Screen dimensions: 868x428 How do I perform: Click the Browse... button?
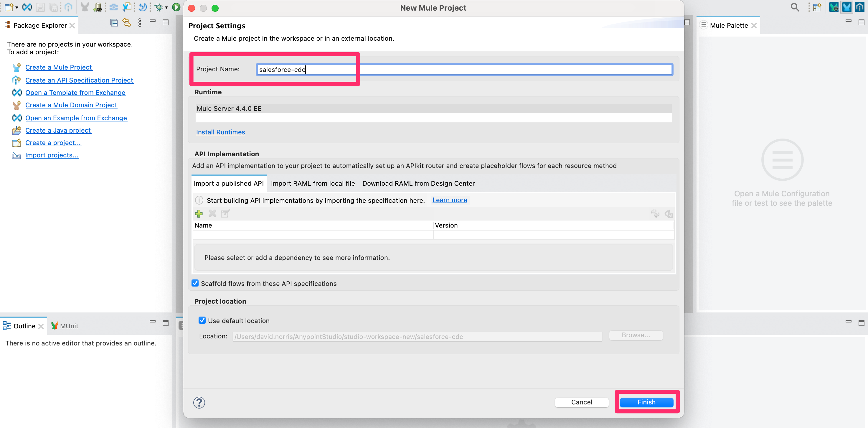coord(636,335)
